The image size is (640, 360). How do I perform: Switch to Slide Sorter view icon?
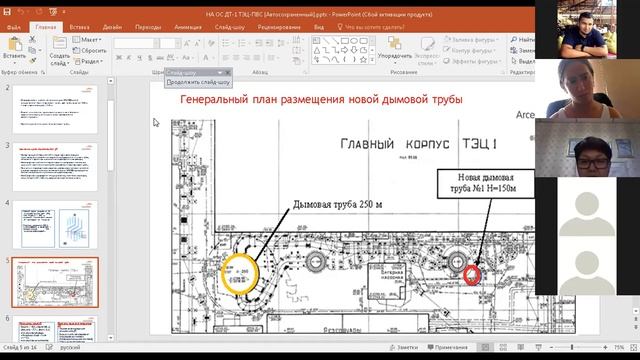pyautogui.click(x=503, y=347)
